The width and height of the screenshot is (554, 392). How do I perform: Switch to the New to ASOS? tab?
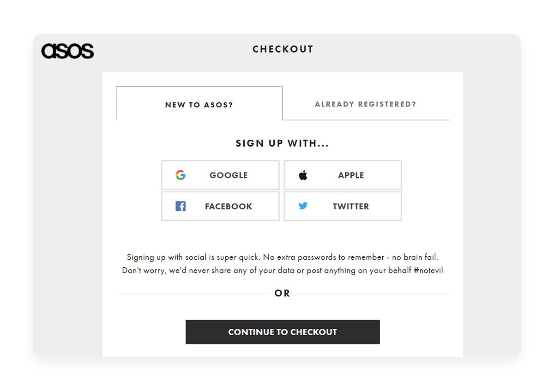pyautogui.click(x=199, y=103)
